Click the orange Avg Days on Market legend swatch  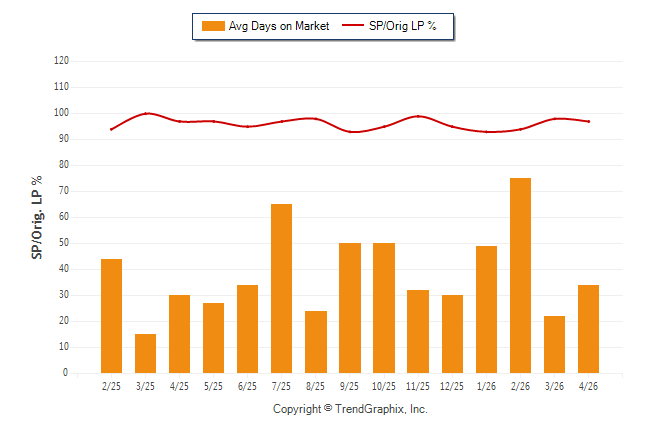pos(213,26)
